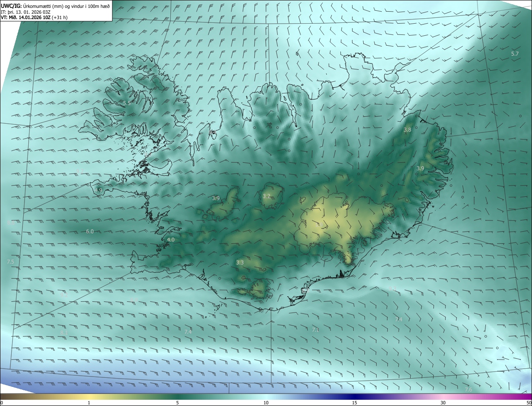Click the "10" tick on the color scale
Screen dimensions: 532x406
tap(266, 403)
